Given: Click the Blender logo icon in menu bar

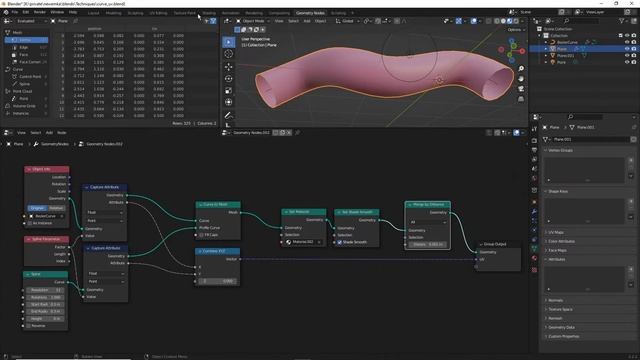Looking at the screenshot, I should [6, 12].
